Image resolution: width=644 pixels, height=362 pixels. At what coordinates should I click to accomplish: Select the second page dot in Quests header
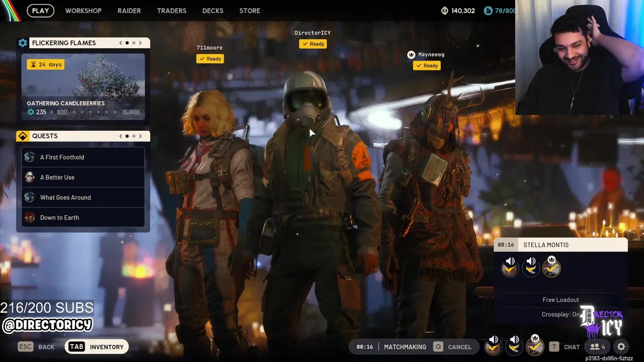pos(134,136)
